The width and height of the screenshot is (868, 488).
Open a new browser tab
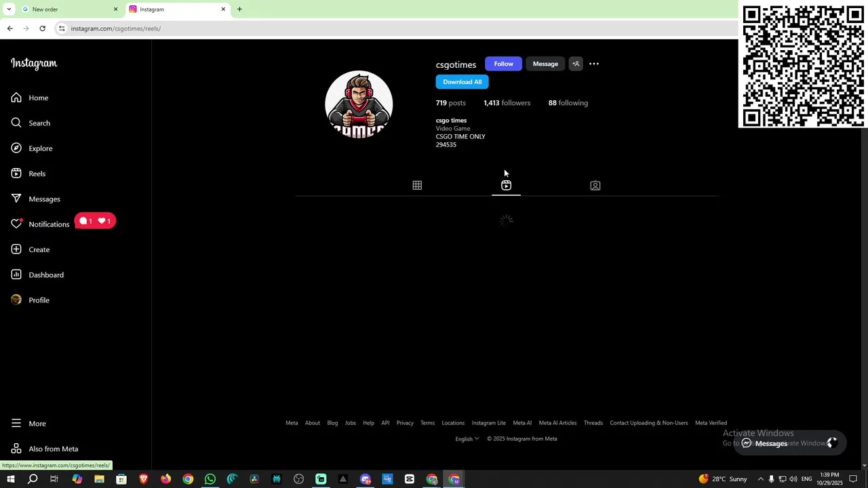coord(239,9)
